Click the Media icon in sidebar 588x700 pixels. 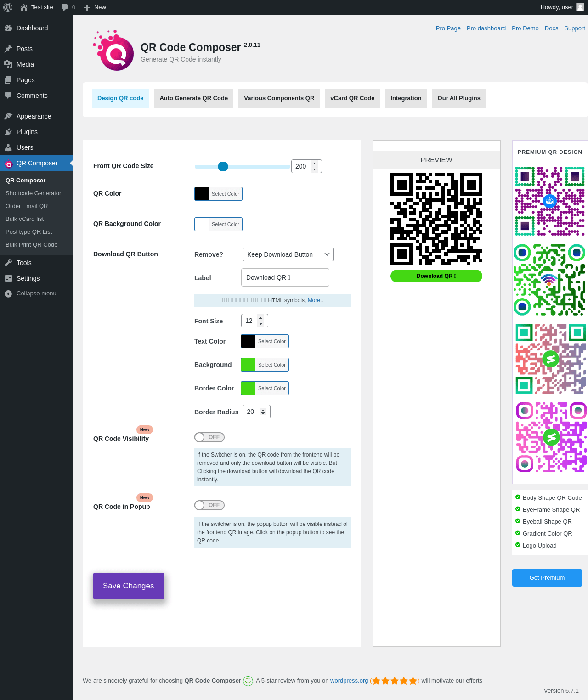coord(8,64)
